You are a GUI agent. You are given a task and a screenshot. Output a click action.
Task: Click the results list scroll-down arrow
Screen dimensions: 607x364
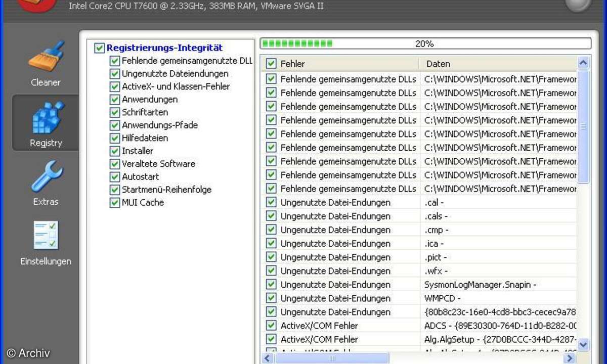583,344
